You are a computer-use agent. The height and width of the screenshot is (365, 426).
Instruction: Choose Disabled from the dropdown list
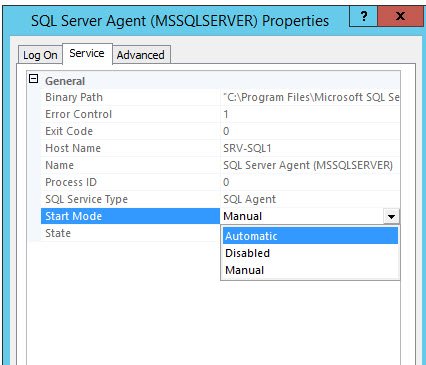(x=311, y=253)
